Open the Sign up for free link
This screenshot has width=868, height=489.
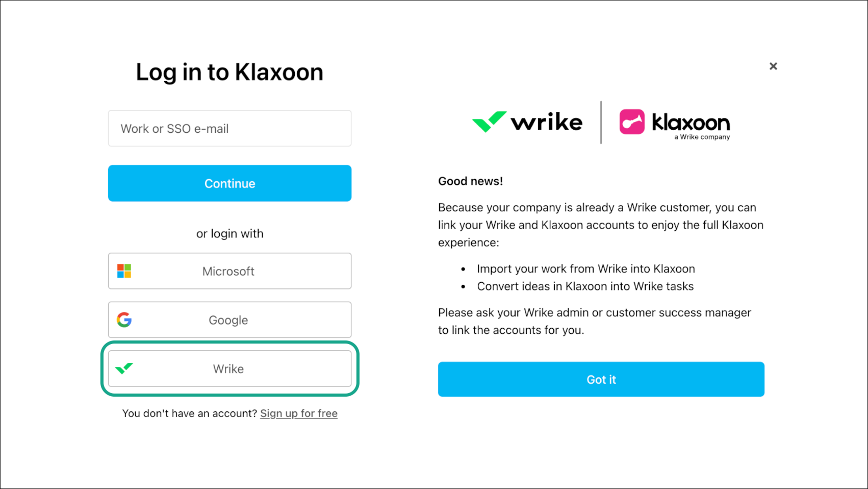tap(299, 413)
